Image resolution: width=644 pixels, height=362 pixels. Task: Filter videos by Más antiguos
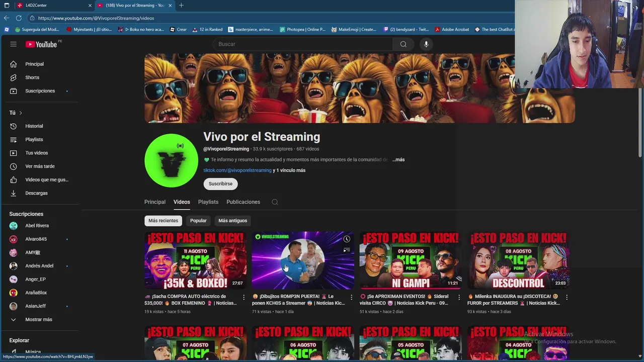232,221
